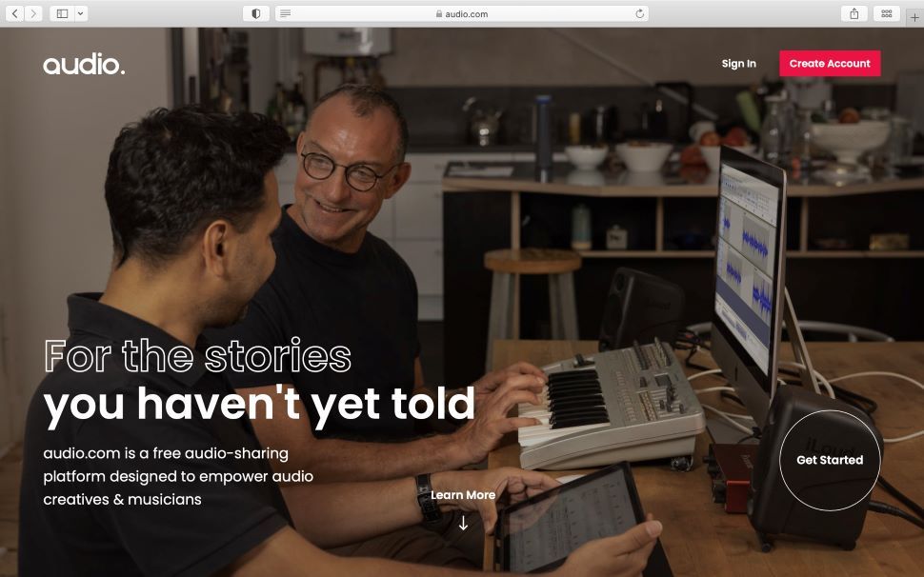The height and width of the screenshot is (577, 924).
Task: Show Reader view icon in address bar
Action: 285,13
